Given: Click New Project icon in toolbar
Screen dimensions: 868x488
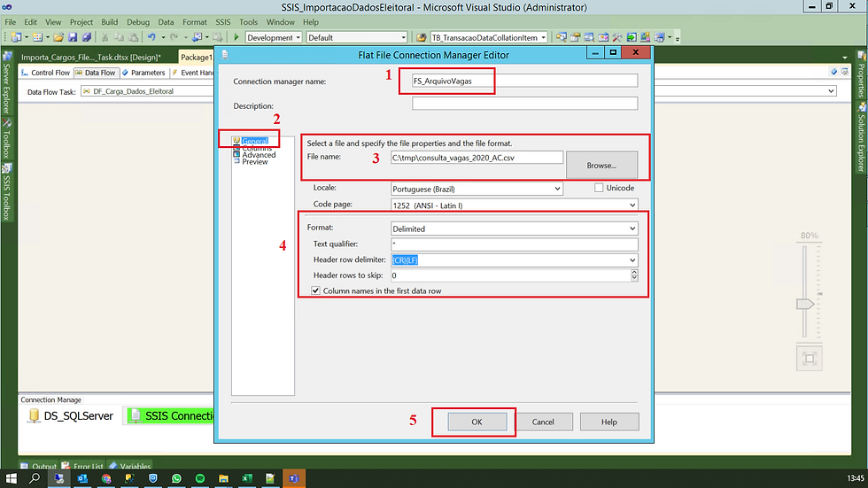Looking at the screenshot, I should click(16, 37).
